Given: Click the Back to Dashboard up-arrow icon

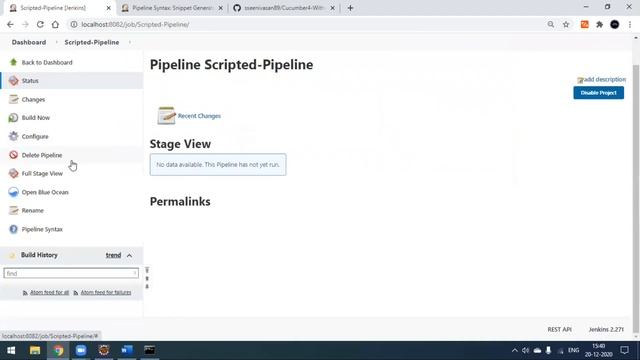Looking at the screenshot, I should coord(13,62).
